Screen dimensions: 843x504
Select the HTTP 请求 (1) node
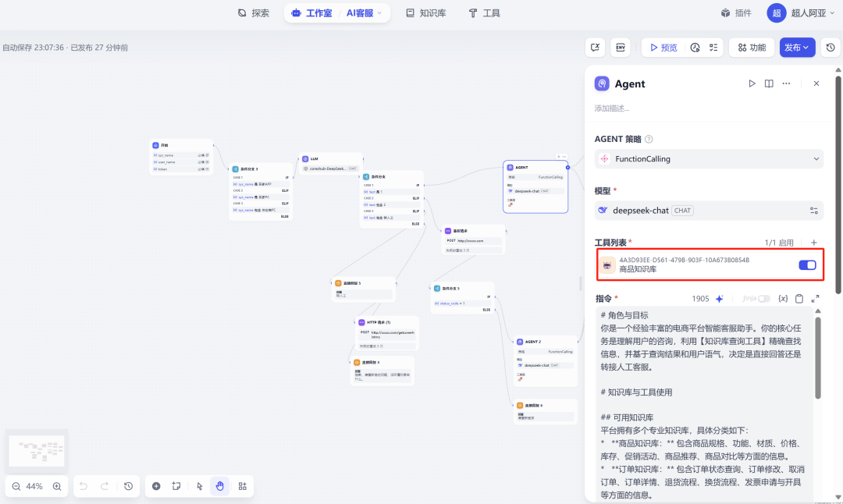(x=386, y=334)
